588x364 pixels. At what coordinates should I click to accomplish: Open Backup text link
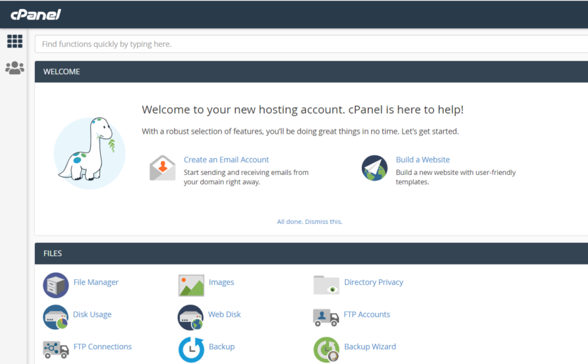222,346
